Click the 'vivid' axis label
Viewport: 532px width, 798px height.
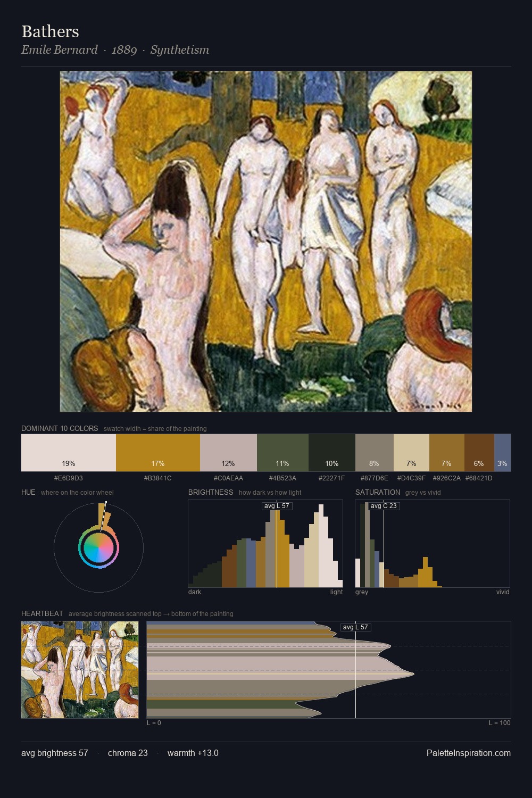coord(503,592)
